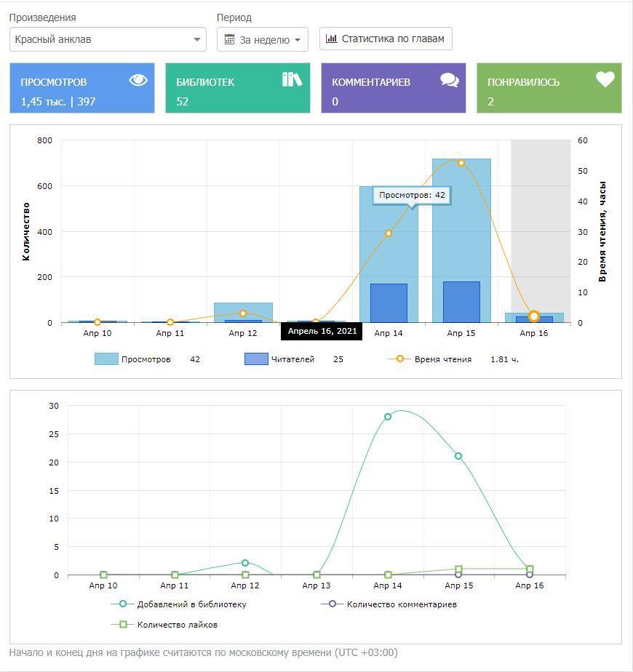Select the Библиотек green stats card

click(238, 88)
